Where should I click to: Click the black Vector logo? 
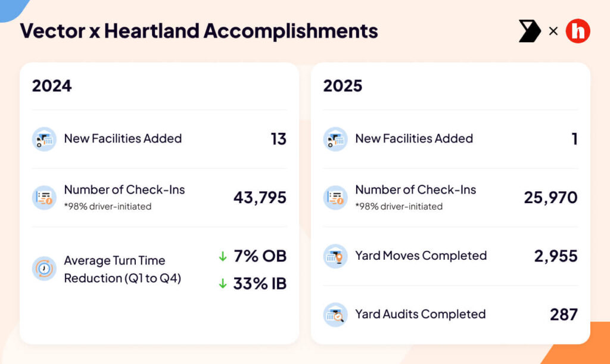click(530, 31)
